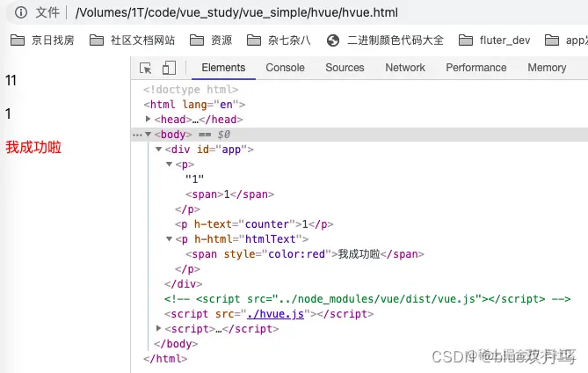Select the commented vue.js script line
Screen dimensions: 588x373
(x=367, y=299)
